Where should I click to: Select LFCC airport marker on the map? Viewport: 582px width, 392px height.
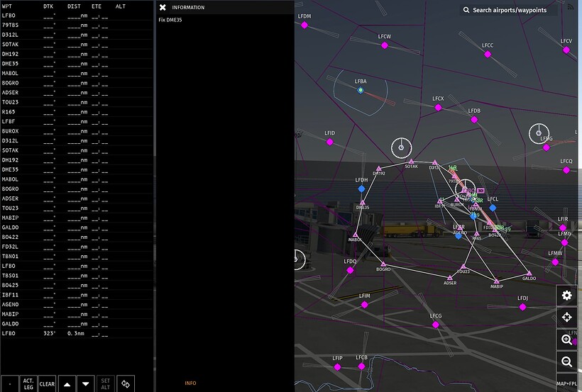[x=488, y=54]
